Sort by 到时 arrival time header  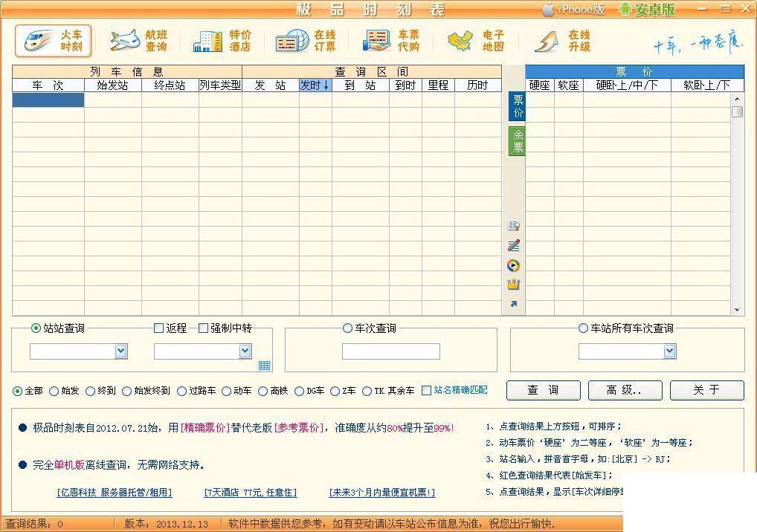pos(405,85)
